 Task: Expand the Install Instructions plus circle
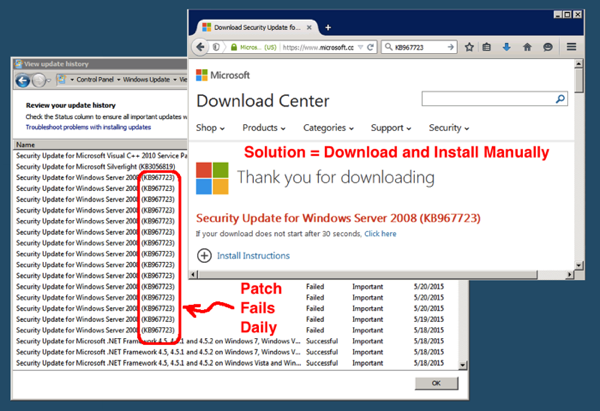204,256
